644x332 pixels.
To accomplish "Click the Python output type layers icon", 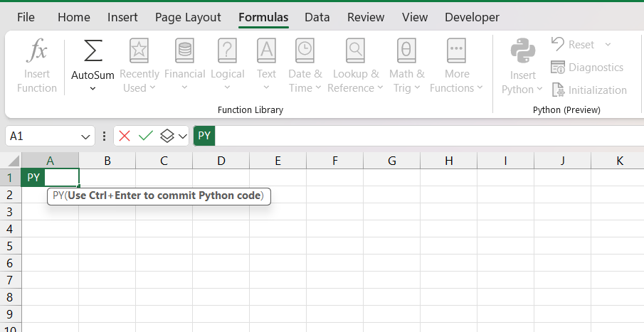I will coord(167,136).
